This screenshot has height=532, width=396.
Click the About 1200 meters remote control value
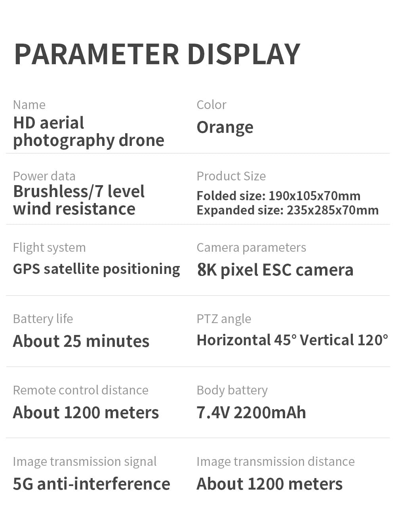pyautogui.click(x=86, y=412)
